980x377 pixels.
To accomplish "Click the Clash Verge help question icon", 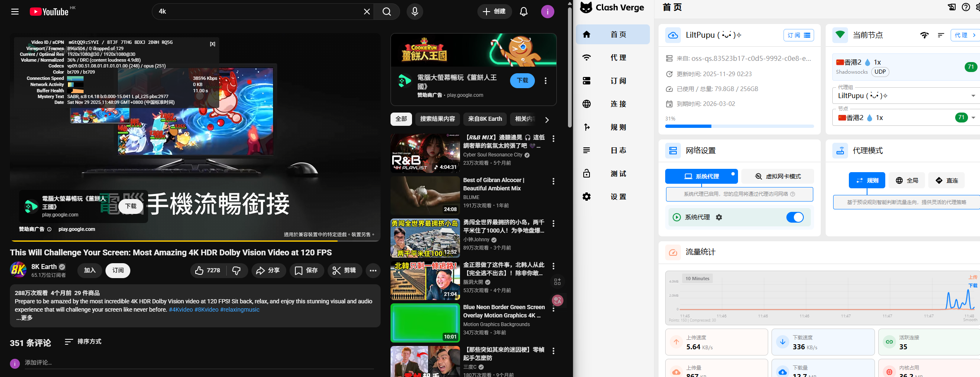I will coord(966,7).
